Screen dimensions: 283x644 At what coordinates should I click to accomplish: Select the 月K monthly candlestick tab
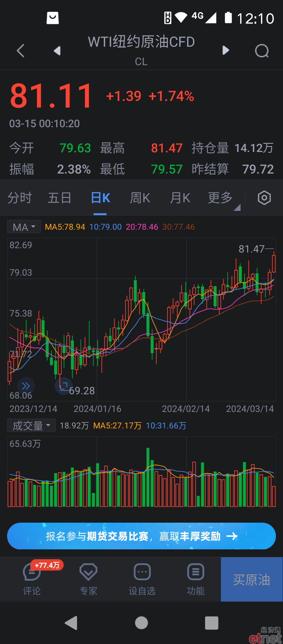pos(180,198)
